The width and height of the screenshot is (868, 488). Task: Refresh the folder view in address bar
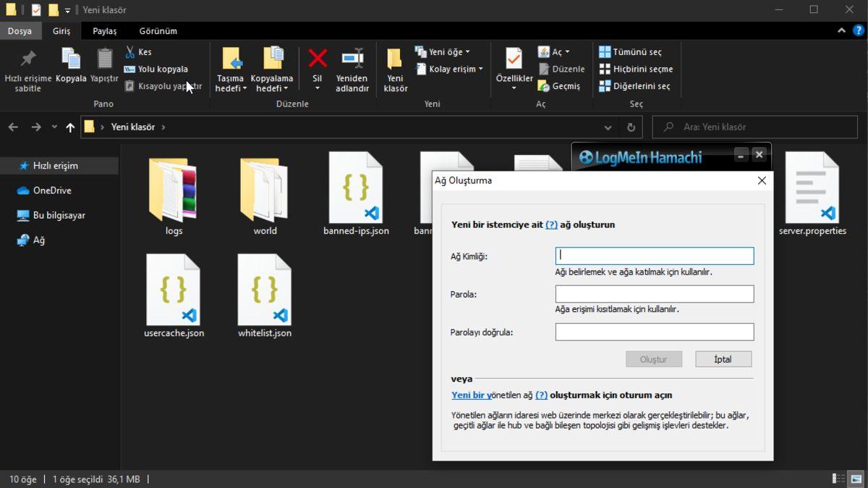point(631,127)
